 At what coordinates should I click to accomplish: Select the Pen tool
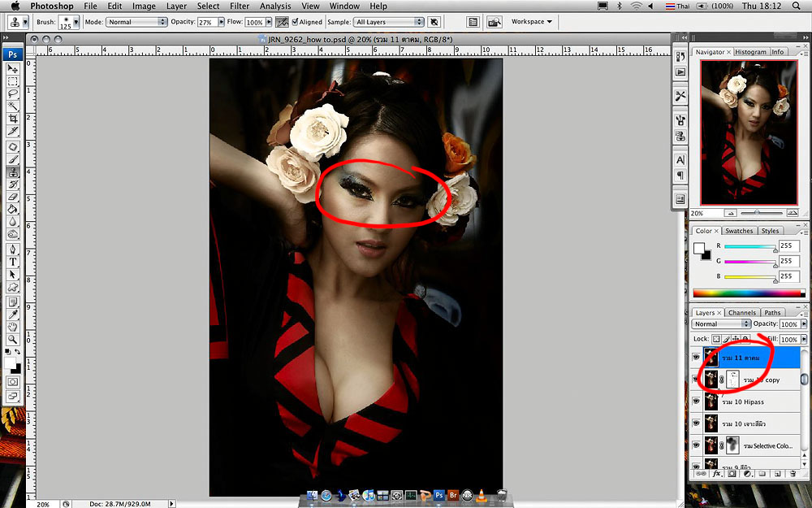(x=12, y=250)
